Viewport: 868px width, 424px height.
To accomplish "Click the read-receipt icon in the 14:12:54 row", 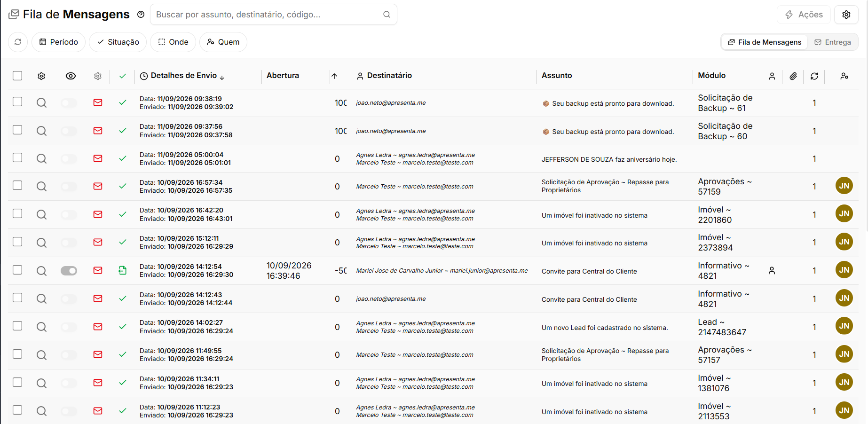I will point(123,270).
